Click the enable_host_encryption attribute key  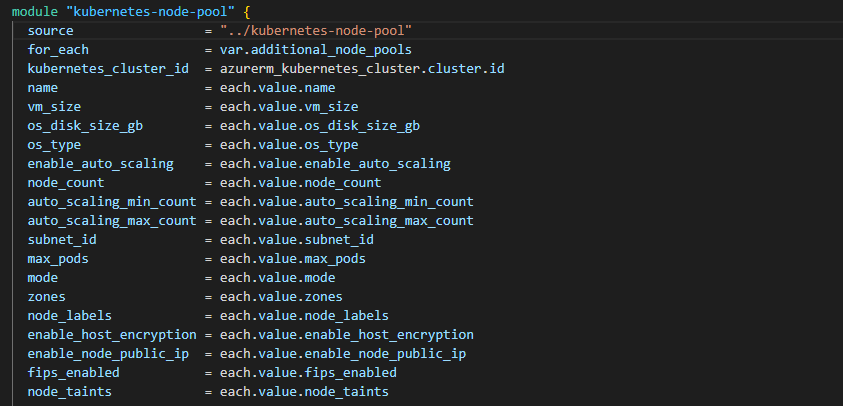click(x=112, y=335)
